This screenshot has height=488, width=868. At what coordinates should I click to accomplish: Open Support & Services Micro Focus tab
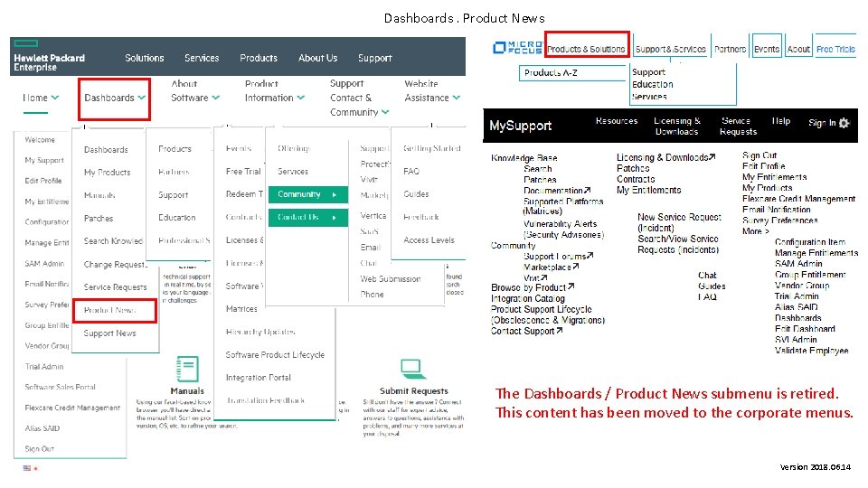(x=671, y=49)
